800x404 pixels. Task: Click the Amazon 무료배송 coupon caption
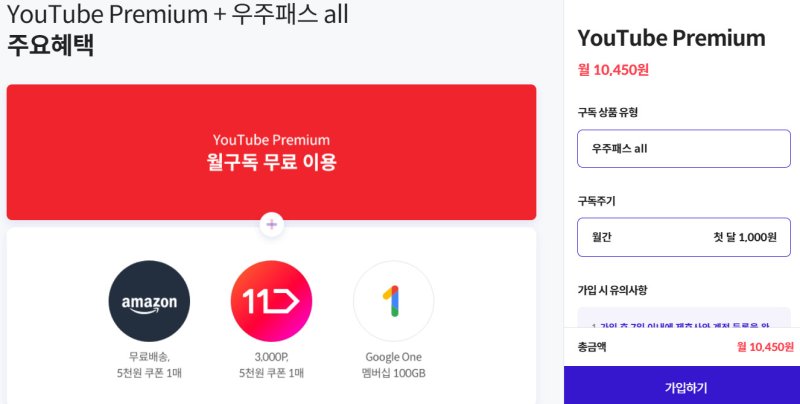(149, 365)
